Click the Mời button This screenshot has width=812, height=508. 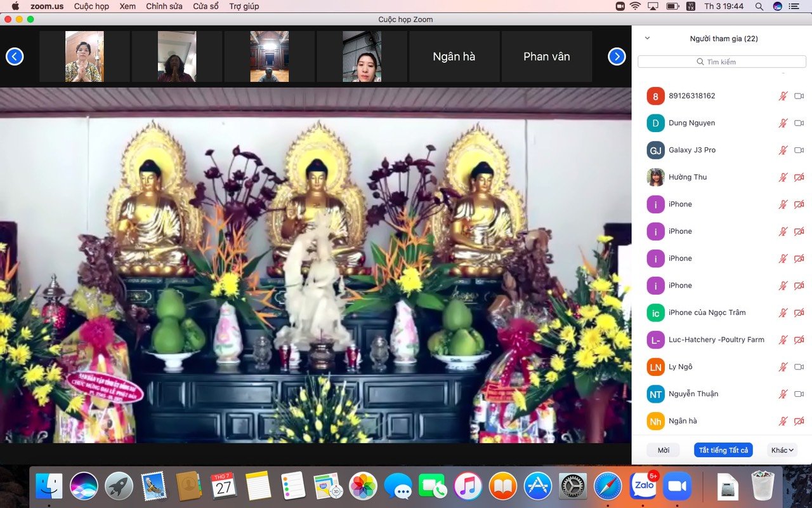click(x=663, y=450)
